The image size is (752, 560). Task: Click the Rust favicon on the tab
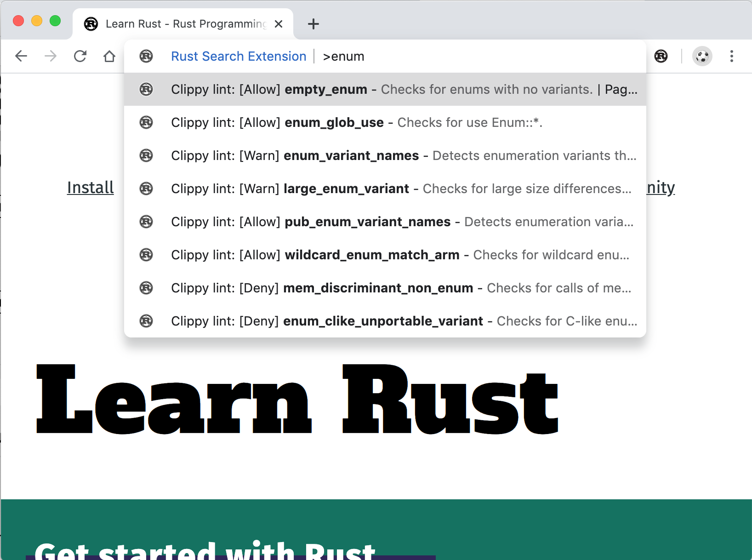(91, 24)
